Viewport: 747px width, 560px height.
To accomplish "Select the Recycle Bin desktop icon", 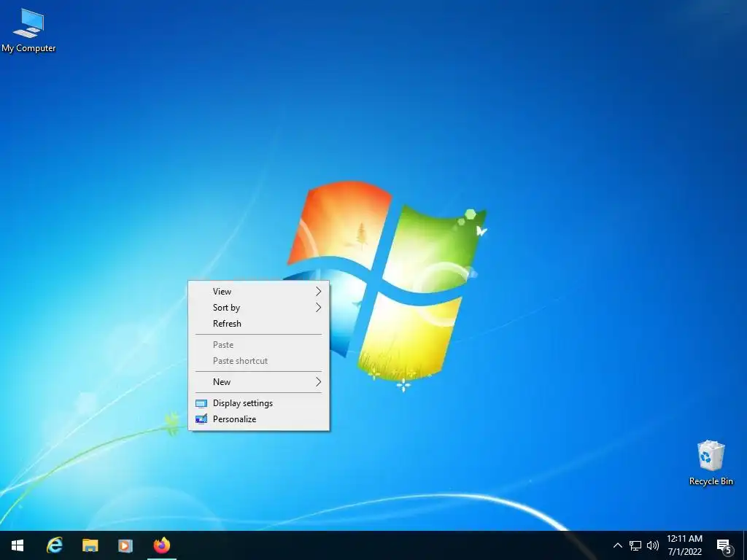I will coord(711,463).
